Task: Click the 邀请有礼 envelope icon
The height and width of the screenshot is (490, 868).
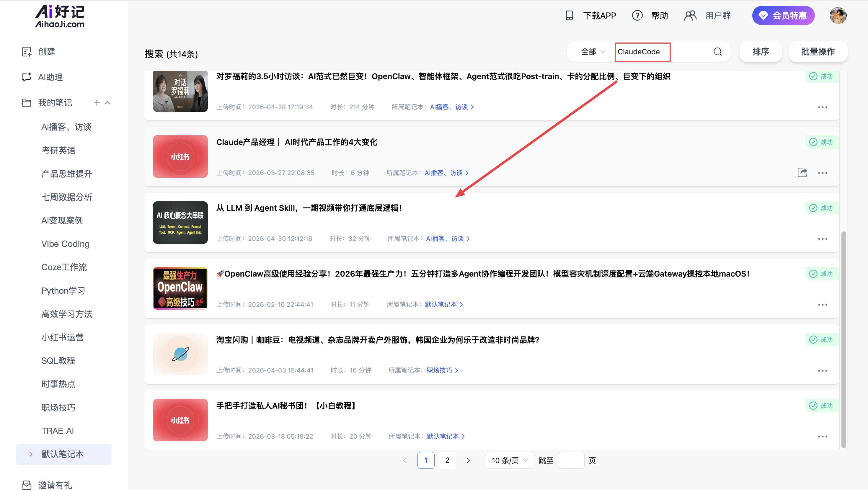Action: 27,485
